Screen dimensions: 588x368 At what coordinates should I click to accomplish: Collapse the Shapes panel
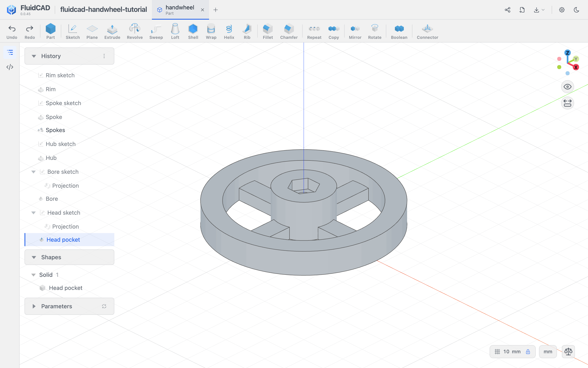tap(34, 257)
